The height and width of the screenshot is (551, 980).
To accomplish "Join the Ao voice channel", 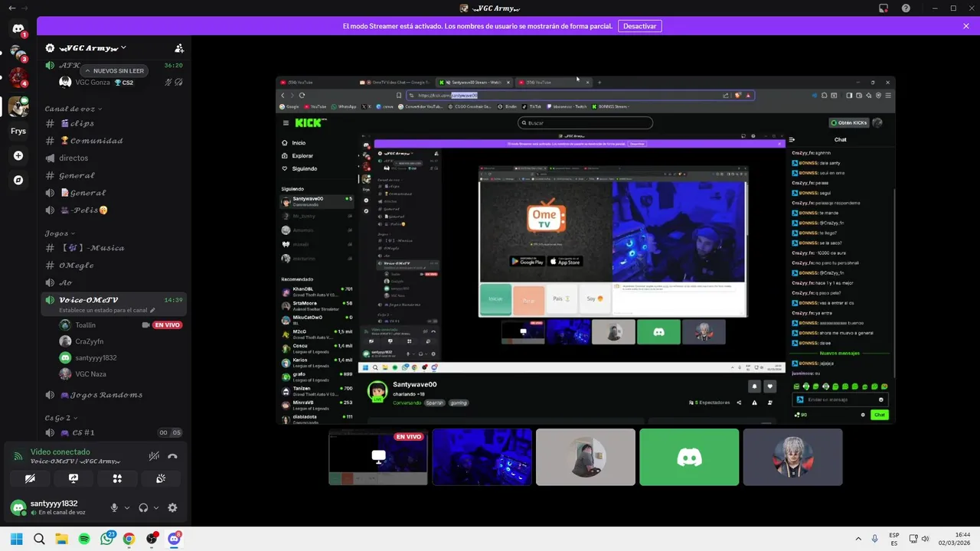I will [114, 282].
